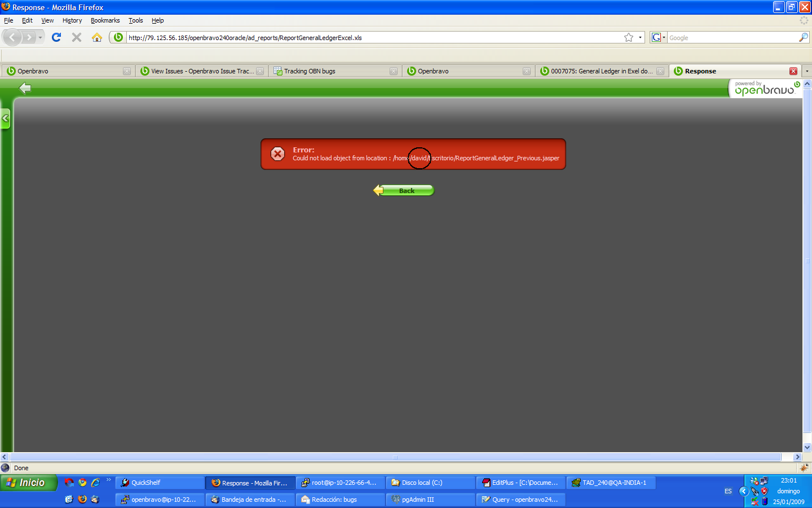Open Disco local (C:) taskbar window
The height and width of the screenshot is (508, 812).
(431, 483)
